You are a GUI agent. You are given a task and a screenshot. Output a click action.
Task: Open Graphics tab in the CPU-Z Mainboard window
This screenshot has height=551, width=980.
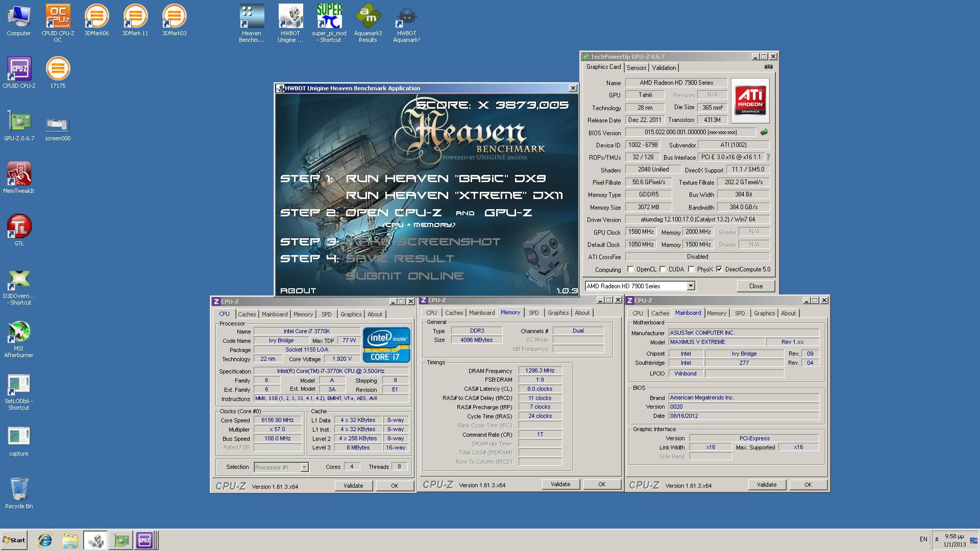[764, 313]
